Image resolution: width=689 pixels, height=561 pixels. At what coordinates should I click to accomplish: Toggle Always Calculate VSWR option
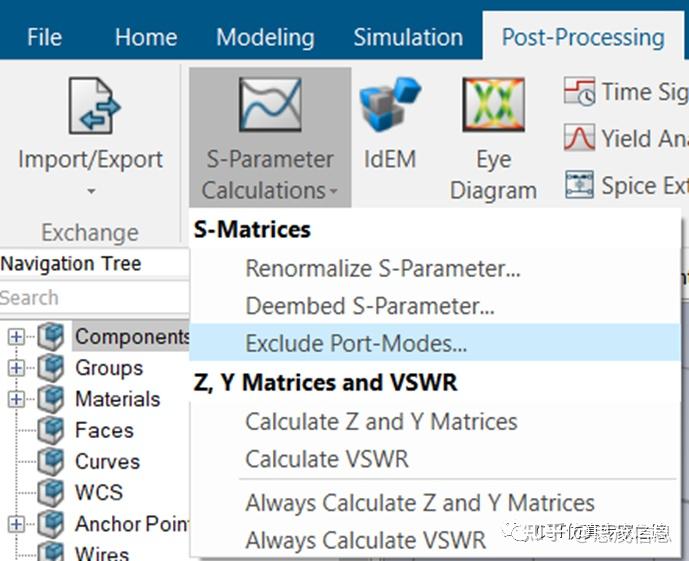(366, 541)
